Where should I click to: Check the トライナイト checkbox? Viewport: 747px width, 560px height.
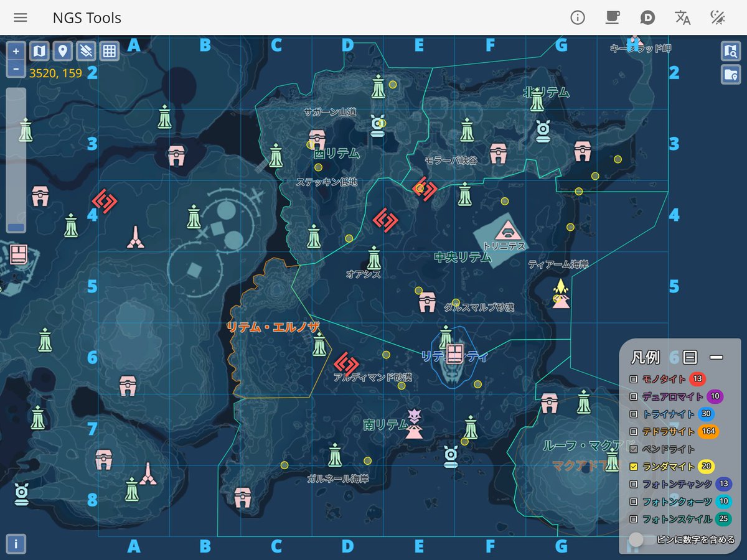(634, 414)
